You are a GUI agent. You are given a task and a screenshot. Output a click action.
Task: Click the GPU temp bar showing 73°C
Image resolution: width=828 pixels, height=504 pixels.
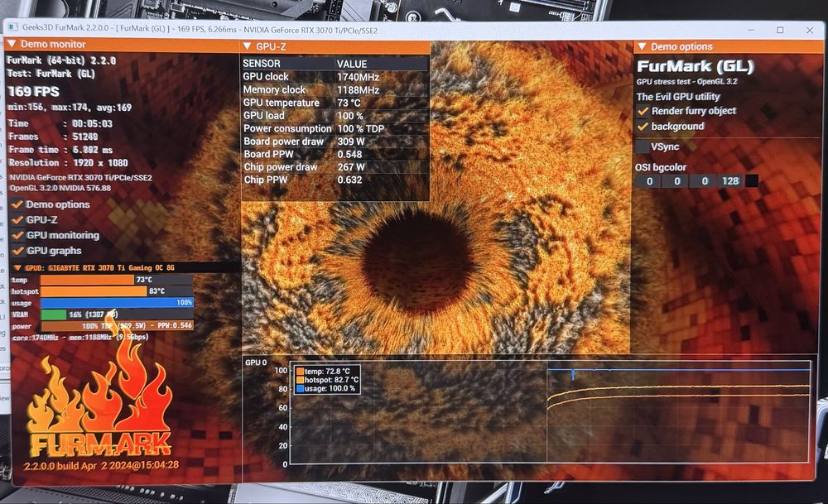coord(116,280)
